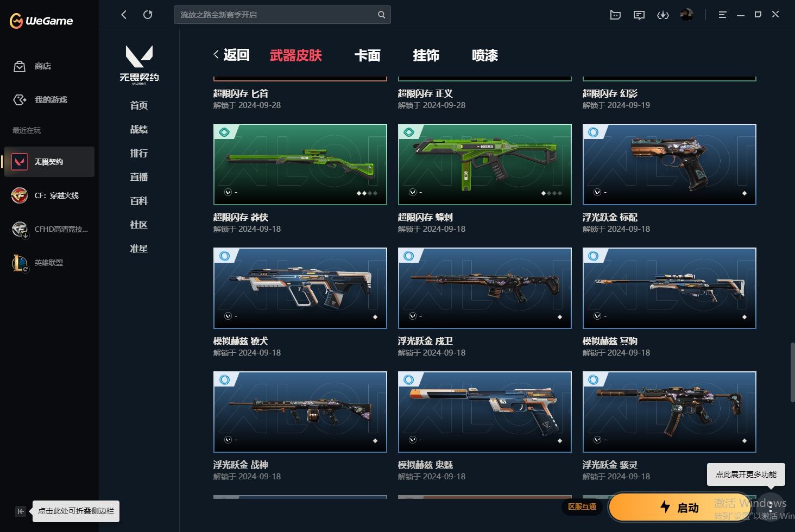Open the messages chat icon
The image size is (795, 532).
pos(639,15)
